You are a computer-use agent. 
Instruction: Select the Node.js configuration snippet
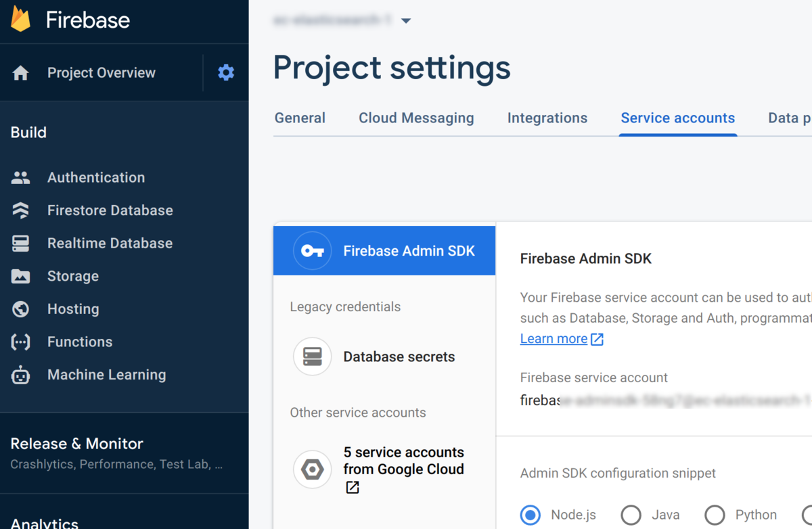pyautogui.click(x=531, y=515)
